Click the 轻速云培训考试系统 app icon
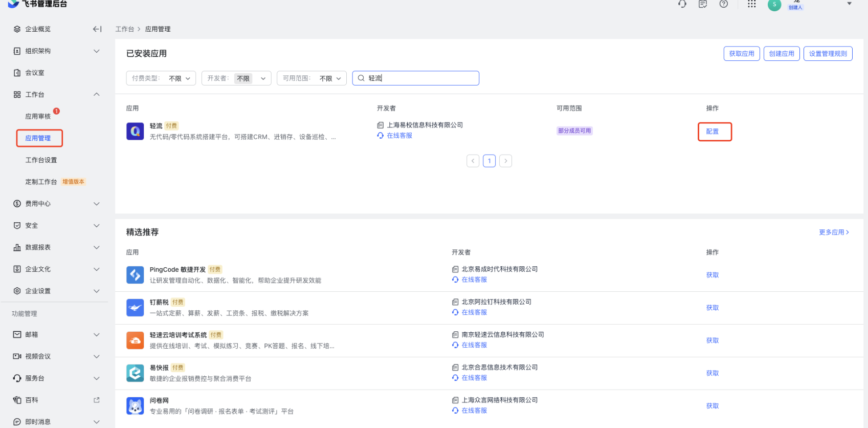This screenshot has height=428, width=868. [x=135, y=340]
